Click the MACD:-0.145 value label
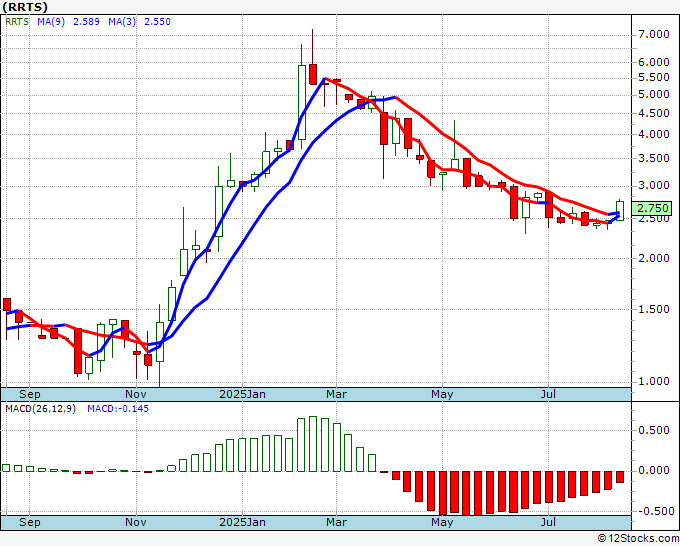The height and width of the screenshot is (546, 680). (118, 409)
